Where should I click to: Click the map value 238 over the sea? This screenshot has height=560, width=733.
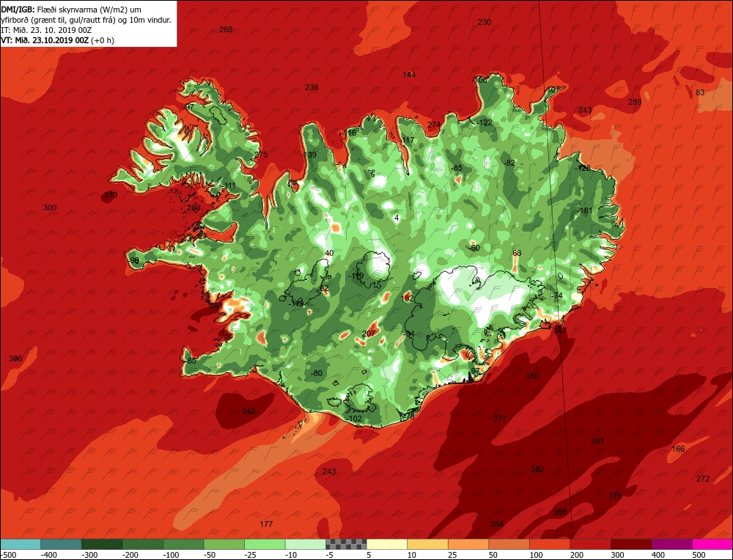pos(312,87)
